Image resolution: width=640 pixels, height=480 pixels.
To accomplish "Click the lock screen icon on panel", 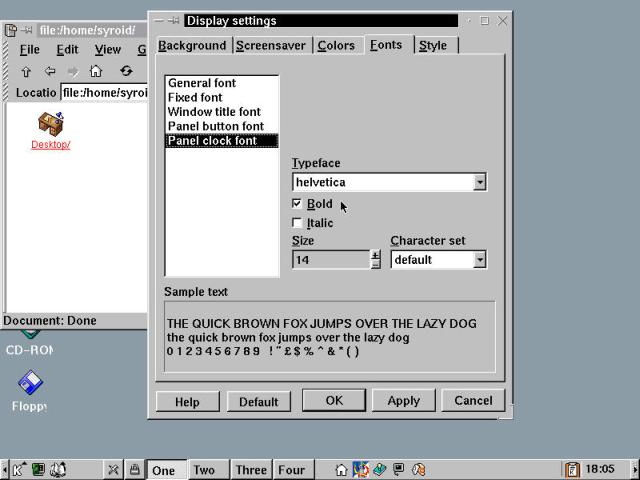I will (134, 469).
